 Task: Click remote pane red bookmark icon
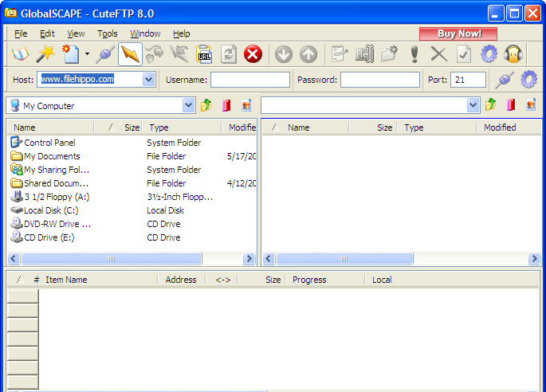point(511,105)
